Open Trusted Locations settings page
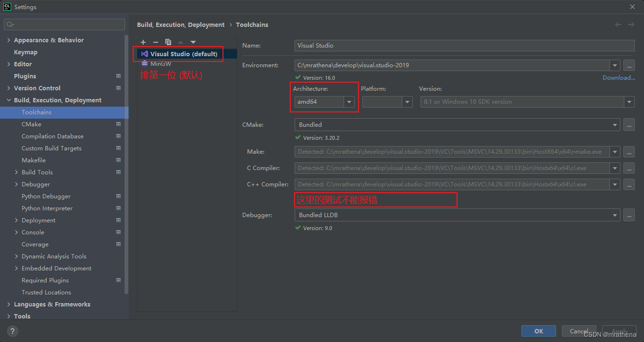The width and height of the screenshot is (644, 342). (x=46, y=292)
